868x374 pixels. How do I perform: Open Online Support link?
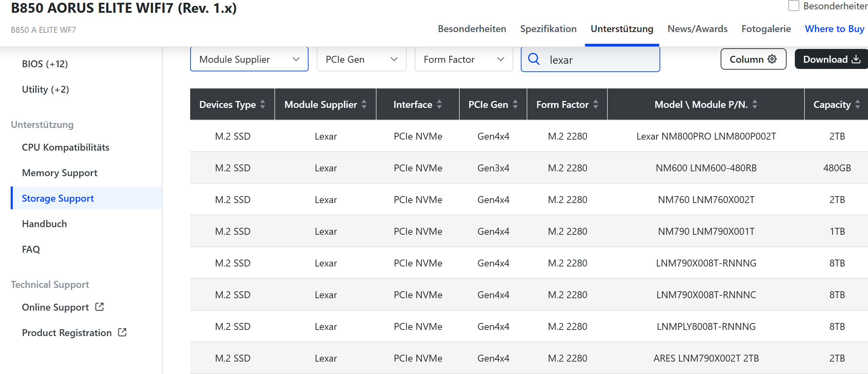tap(55, 307)
